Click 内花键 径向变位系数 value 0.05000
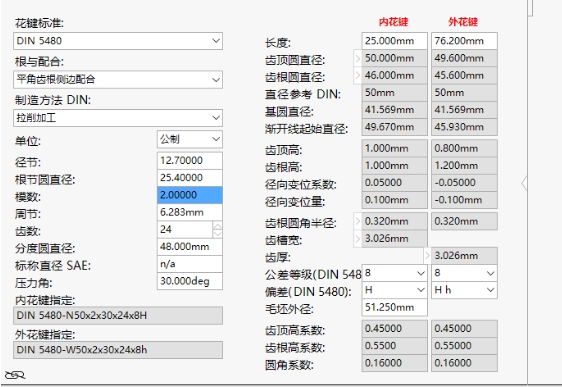562x387 pixels. [x=394, y=183]
